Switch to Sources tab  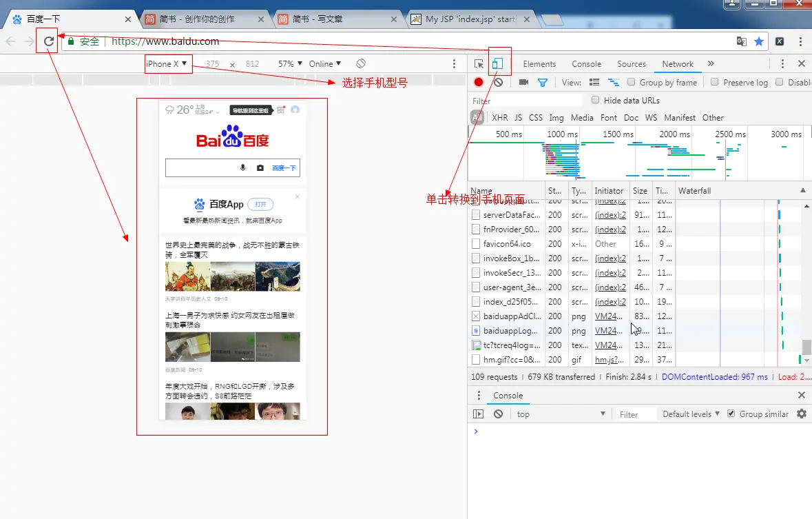632,64
